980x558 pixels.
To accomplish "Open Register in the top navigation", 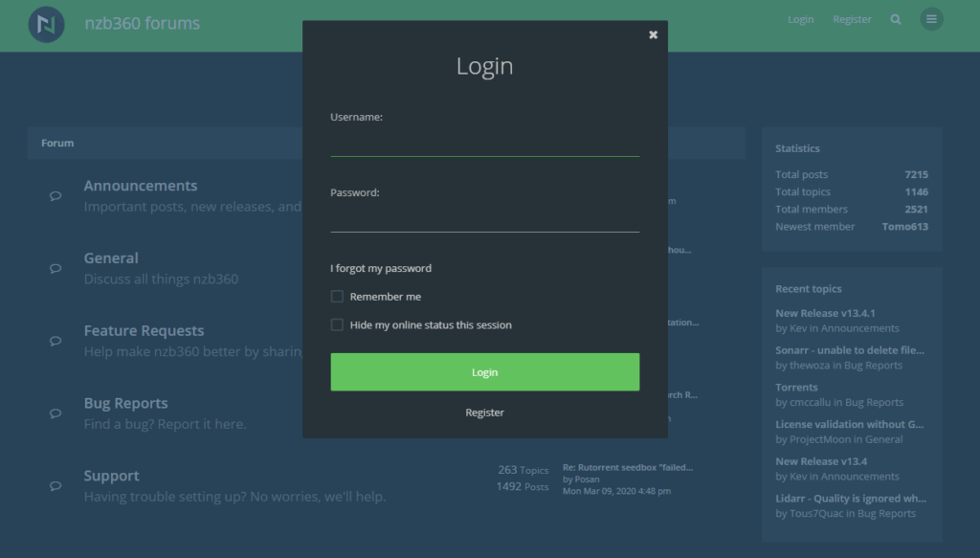I will (x=852, y=19).
